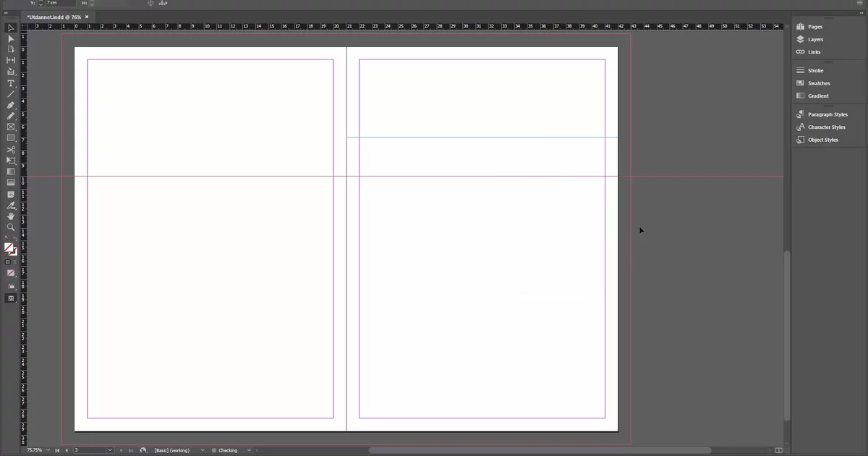This screenshot has height=456, width=868.
Task: Click the open document options icon
Action: (143, 450)
